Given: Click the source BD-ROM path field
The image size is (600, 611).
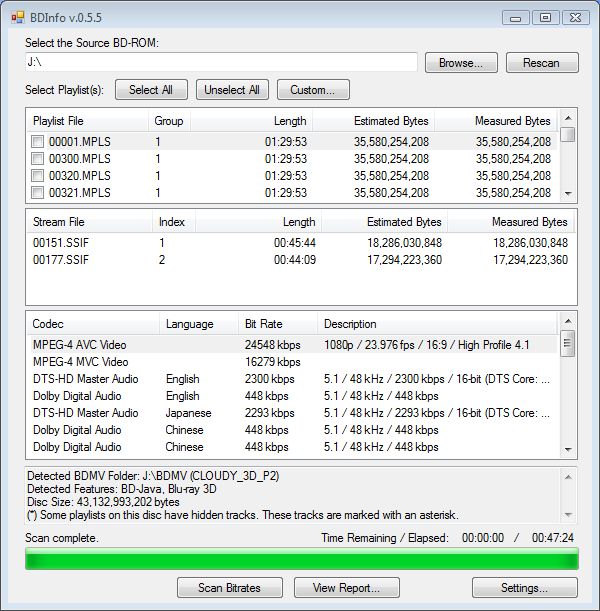Looking at the screenshot, I should coord(221,62).
